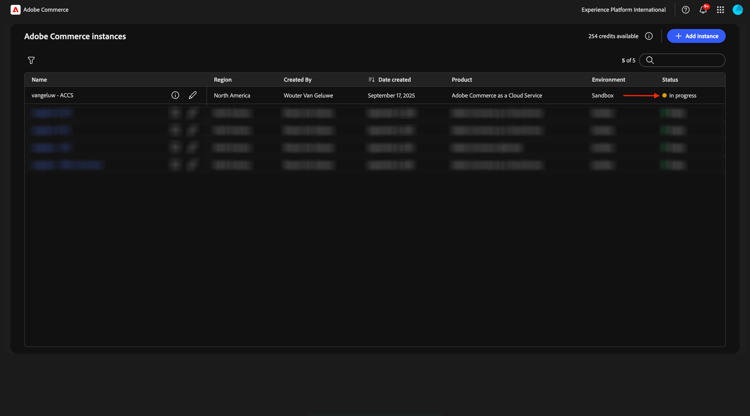Image resolution: width=750 pixels, height=416 pixels.
Task: Open the app switcher grid icon
Action: (x=720, y=10)
